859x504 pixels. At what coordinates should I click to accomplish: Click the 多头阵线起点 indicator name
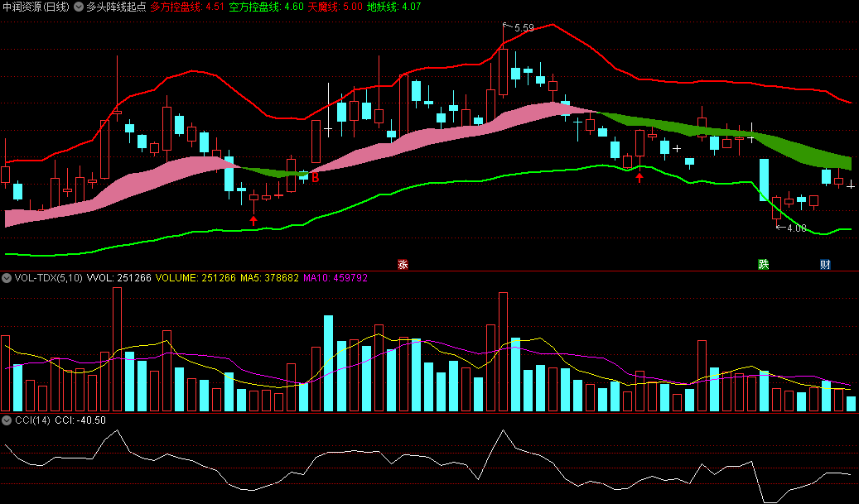tap(116, 7)
